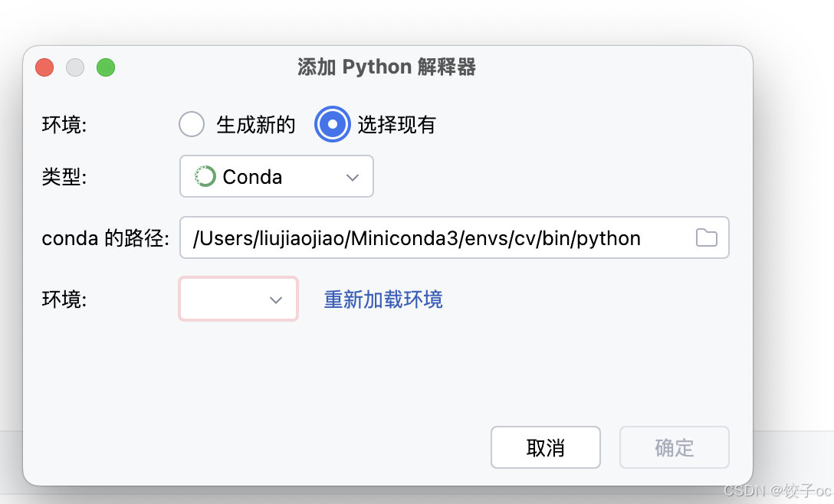The width and height of the screenshot is (834, 504).
Task: Click the Conda logo icon in type selector
Action: [205, 176]
